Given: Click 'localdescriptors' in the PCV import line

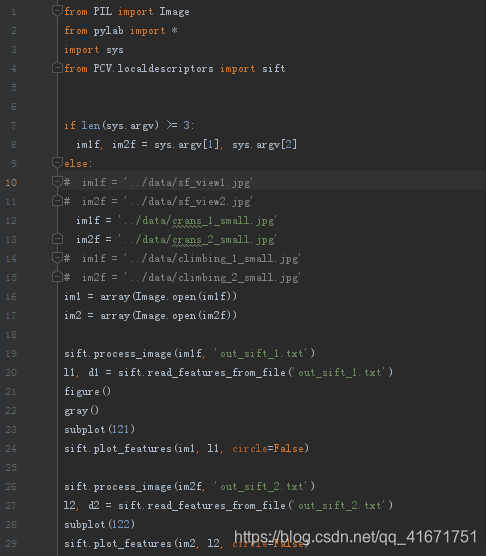Looking at the screenshot, I should coord(166,68).
